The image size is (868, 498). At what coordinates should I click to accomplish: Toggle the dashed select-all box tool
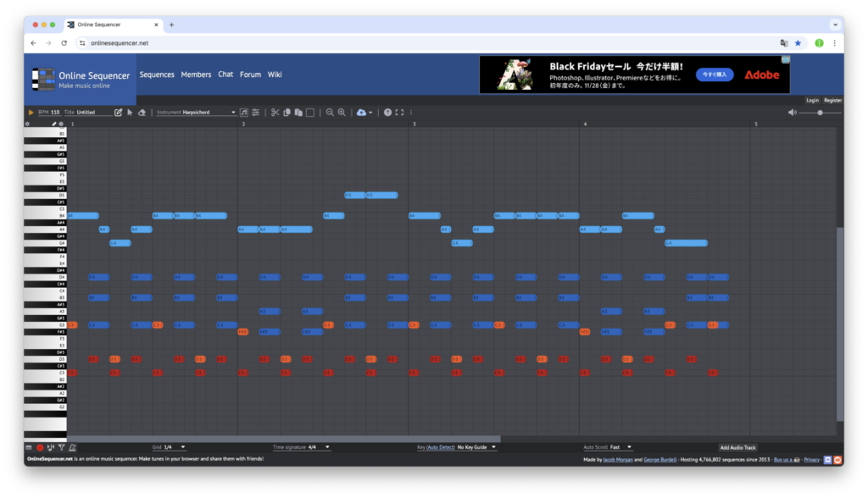[x=310, y=112]
